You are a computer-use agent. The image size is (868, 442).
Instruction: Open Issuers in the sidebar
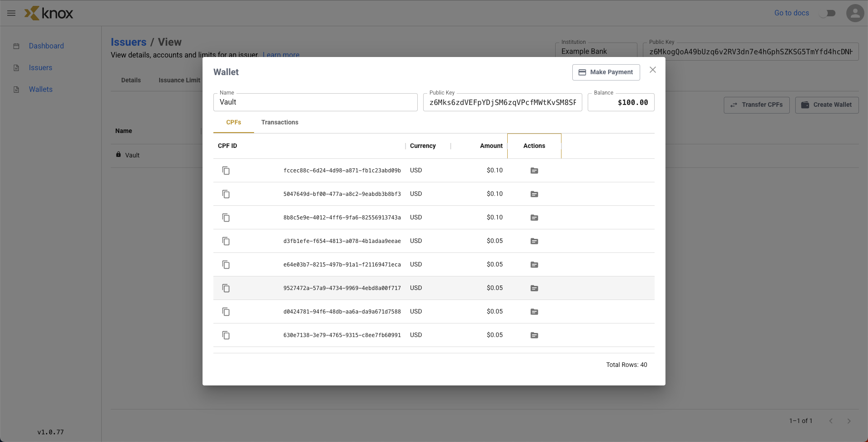(40, 67)
